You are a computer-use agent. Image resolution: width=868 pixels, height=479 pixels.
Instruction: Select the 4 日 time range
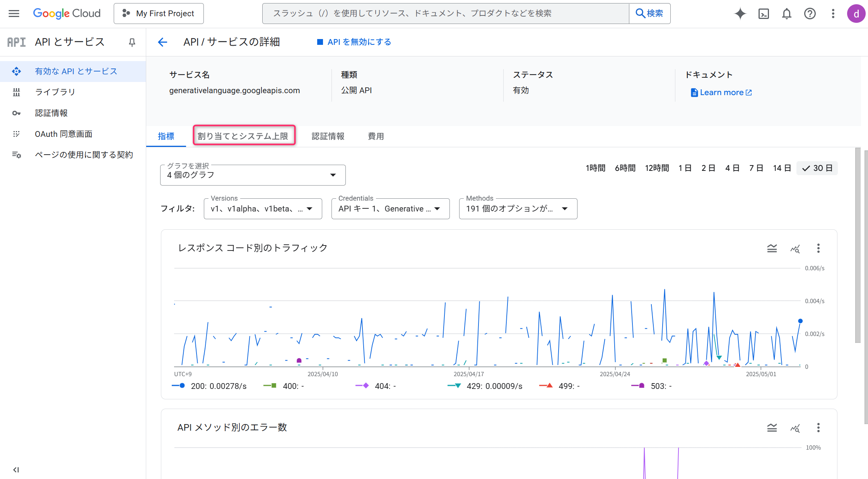tap(732, 168)
